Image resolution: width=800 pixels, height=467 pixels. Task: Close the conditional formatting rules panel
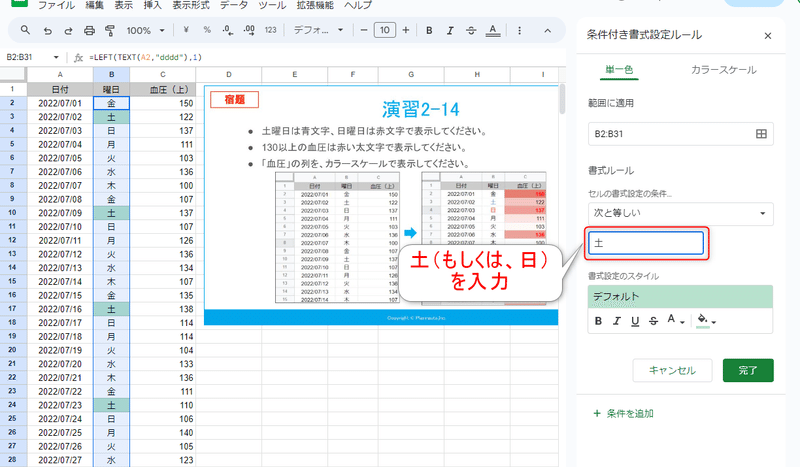click(x=768, y=36)
